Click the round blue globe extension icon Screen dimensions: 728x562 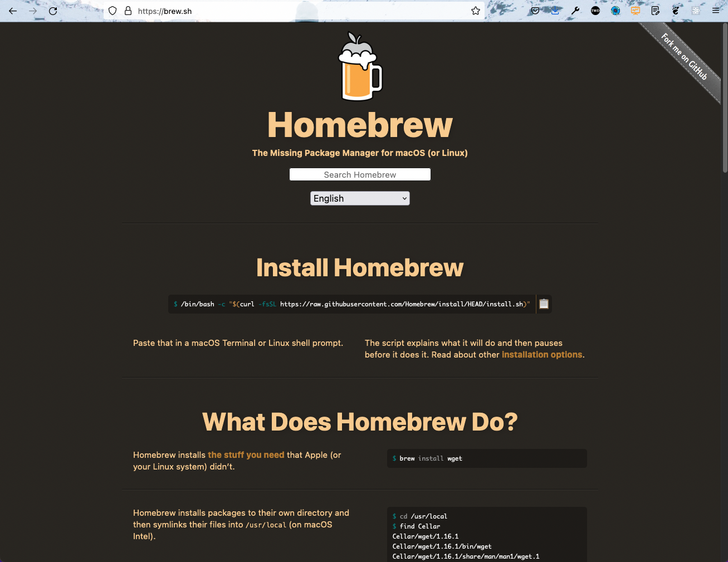[x=615, y=11]
